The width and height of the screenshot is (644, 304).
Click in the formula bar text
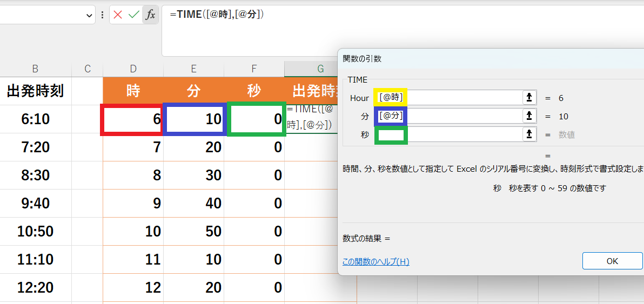tap(217, 15)
